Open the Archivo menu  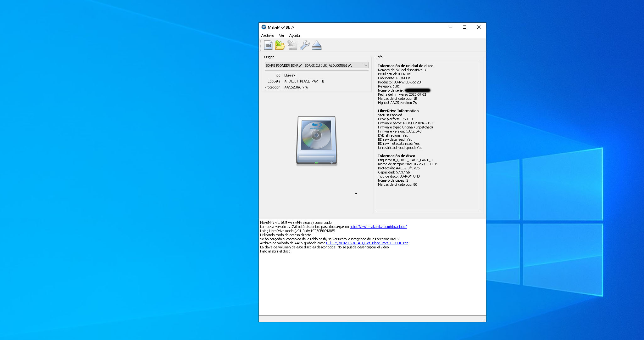267,36
